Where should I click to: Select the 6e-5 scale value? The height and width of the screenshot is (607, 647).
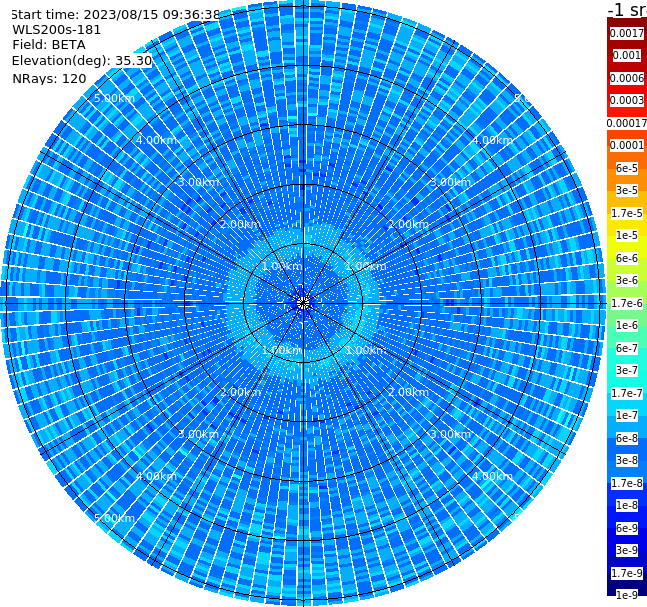click(627, 168)
